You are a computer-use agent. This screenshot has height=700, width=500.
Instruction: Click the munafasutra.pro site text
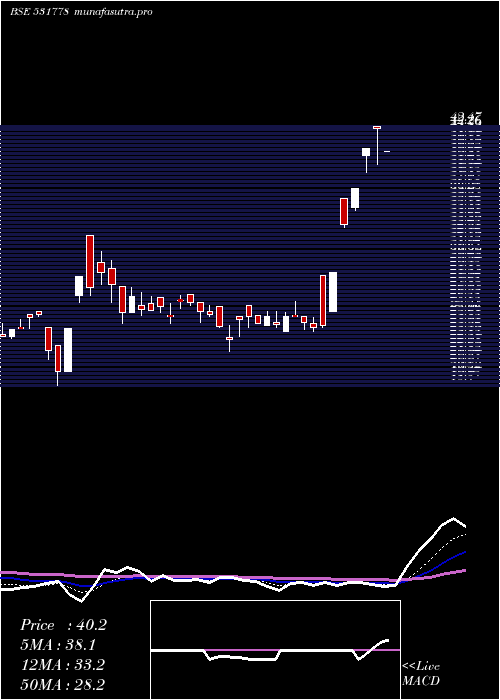tap(113, 12)
